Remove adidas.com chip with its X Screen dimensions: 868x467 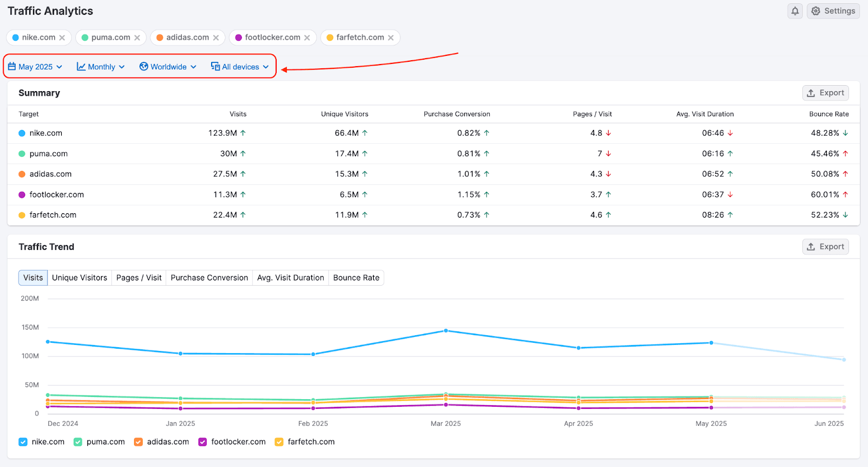(x=216, y=37)
